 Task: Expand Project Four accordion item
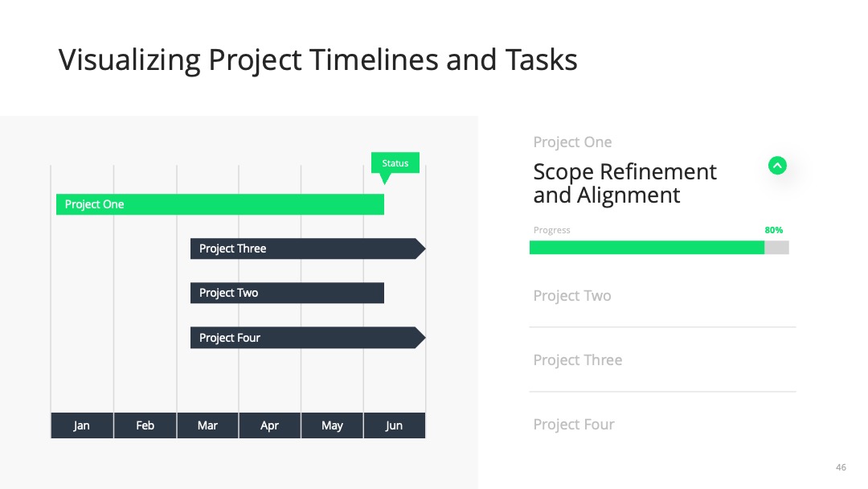[662, 424]
